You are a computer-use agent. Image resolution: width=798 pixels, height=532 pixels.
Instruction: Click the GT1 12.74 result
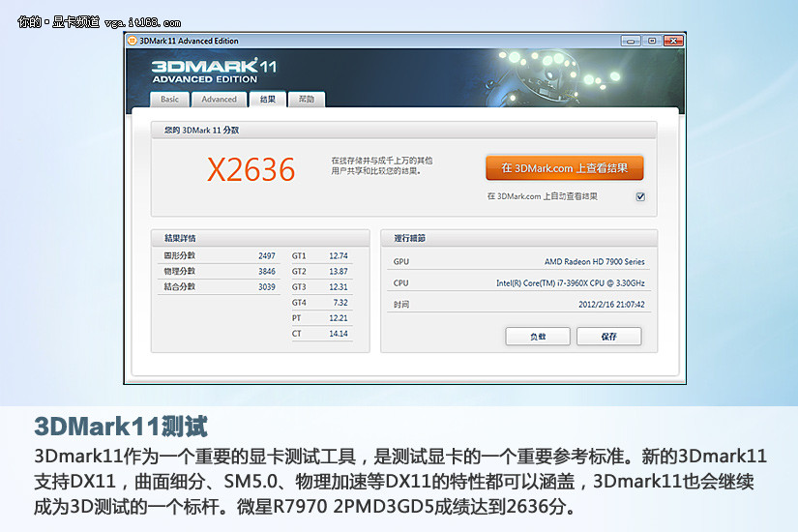pyautogui.click(x=320, y=255)
